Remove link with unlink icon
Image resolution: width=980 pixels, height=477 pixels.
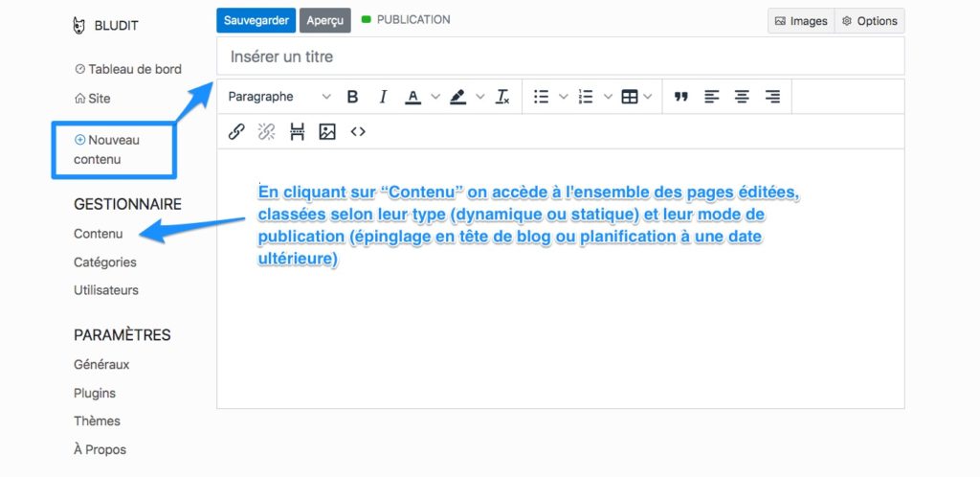click(267, 132)
